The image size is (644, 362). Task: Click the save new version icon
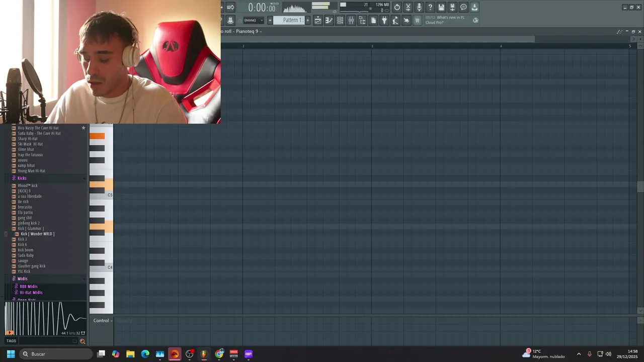(x=452, y=7)
